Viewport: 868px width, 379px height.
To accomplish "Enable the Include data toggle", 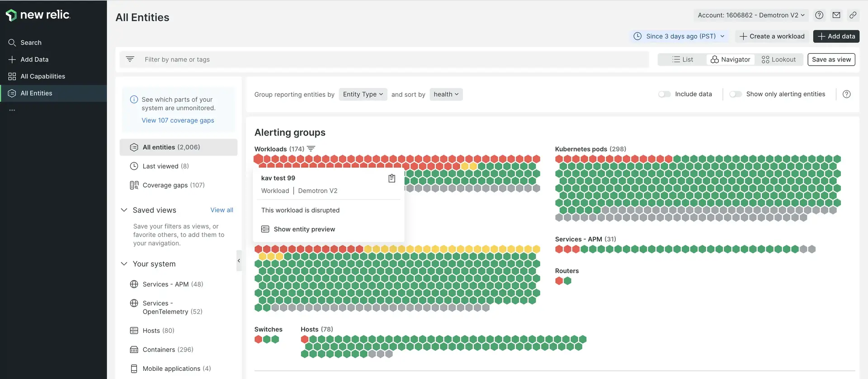I will [664, 94].
